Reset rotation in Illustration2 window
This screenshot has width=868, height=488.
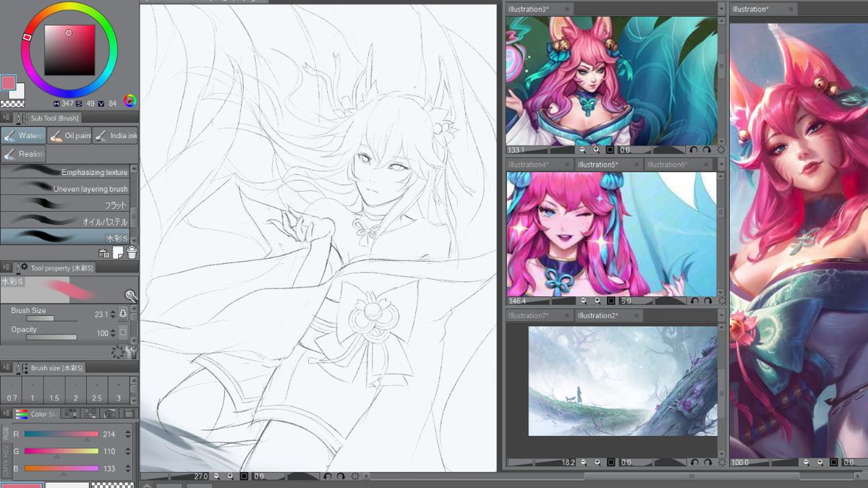[x=720, y=462]
